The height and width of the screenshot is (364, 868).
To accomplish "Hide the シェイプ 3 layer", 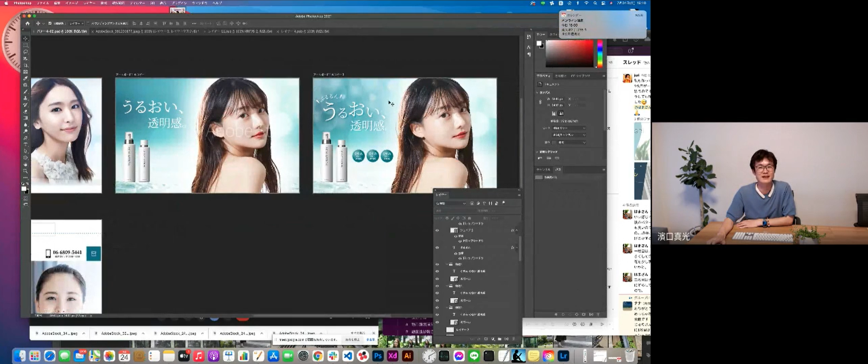I will pos(437,230).
